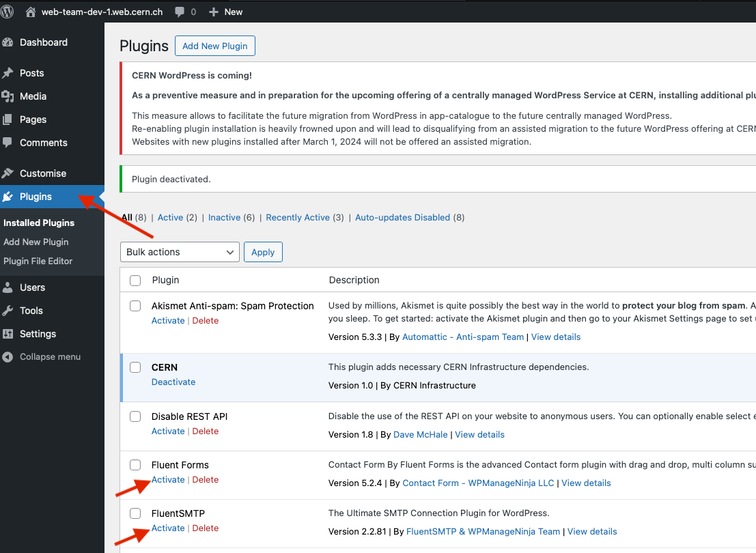Screen dimensions: 756x553
Task: Click the Collapse menu arrow icon
Action: 8,357
